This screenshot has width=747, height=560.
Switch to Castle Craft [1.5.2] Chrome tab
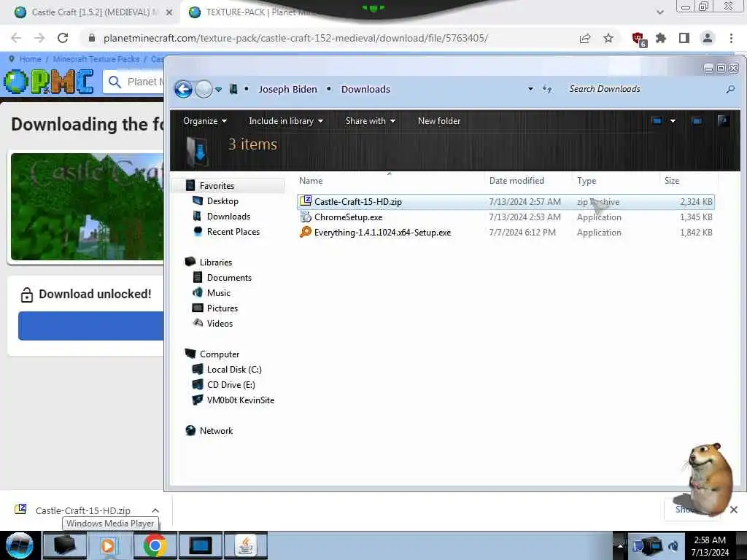click(x=90, y=12)
